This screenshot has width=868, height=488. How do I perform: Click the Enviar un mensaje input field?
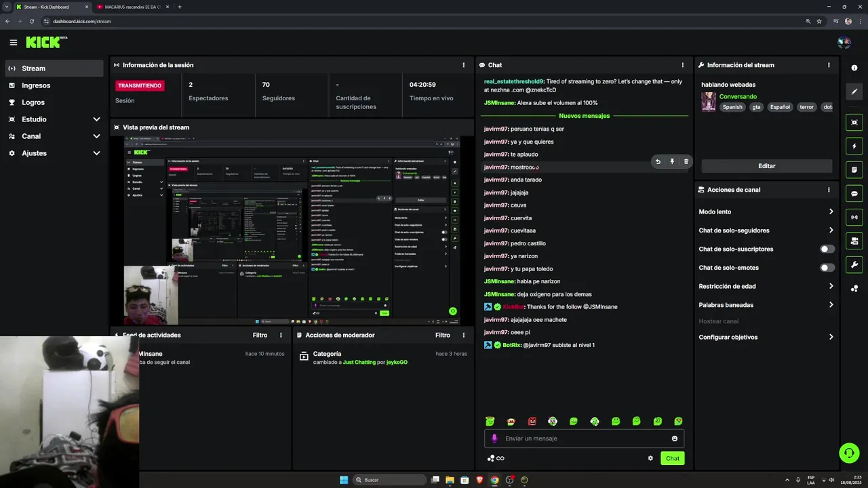click(584, 439)
